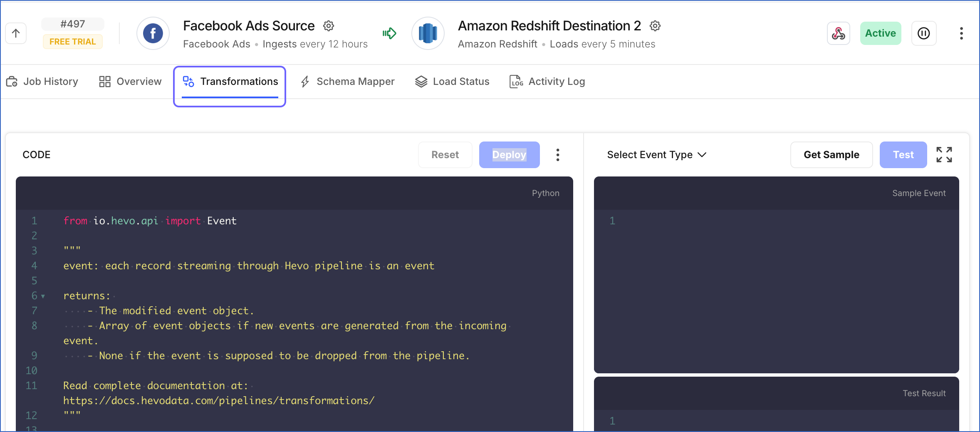Click 'None if the event' code line
The image size is (980, 432).
(x=266, y=356)
